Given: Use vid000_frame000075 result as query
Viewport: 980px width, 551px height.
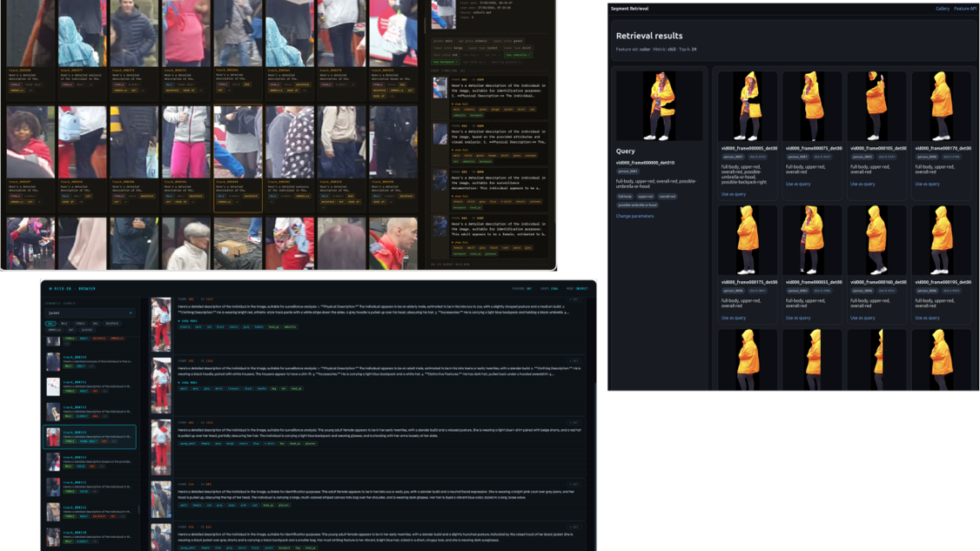Looking at the screenshot, I should pos(798,185).
